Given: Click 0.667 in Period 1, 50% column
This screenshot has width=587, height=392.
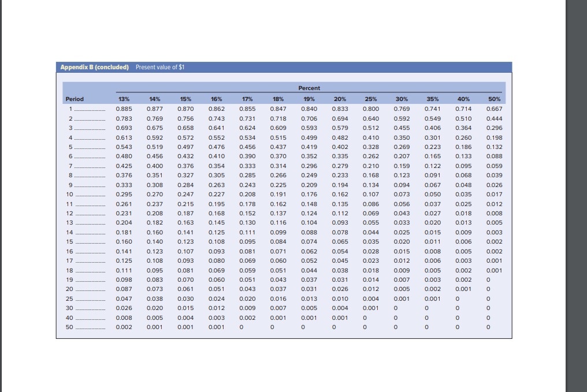Looking at the screenshot, I should click(495, 109).
